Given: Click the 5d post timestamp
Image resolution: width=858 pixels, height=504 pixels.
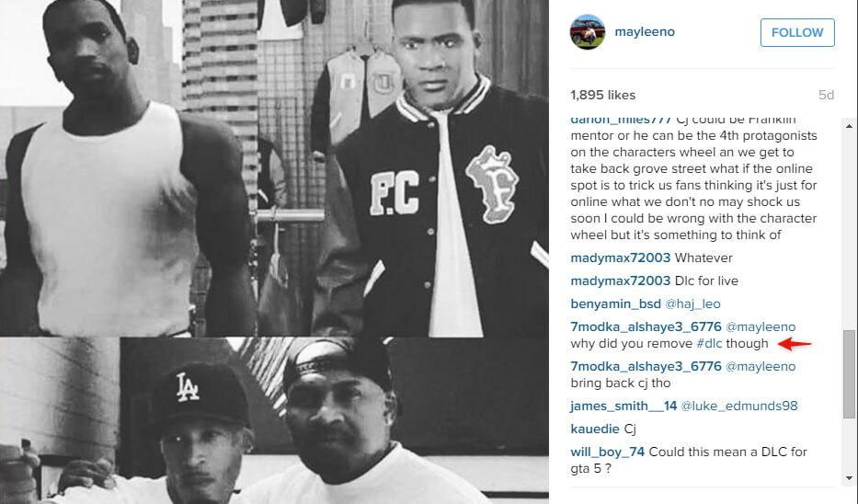Looking at the screenshot, I should click(826, 96).
